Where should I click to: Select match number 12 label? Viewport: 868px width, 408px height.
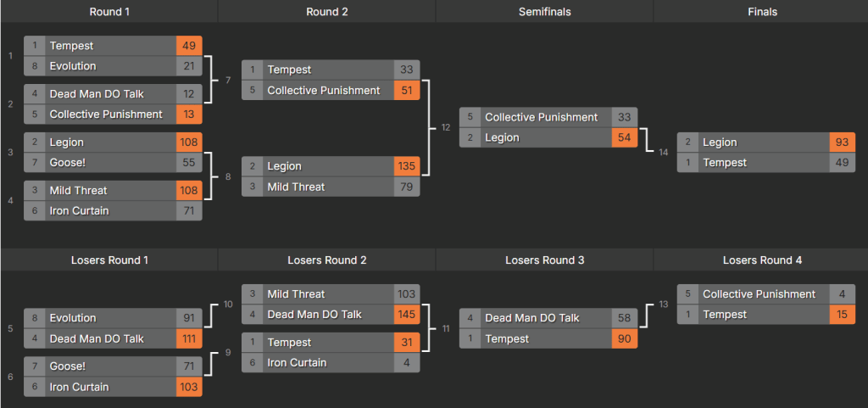(446, 128)
